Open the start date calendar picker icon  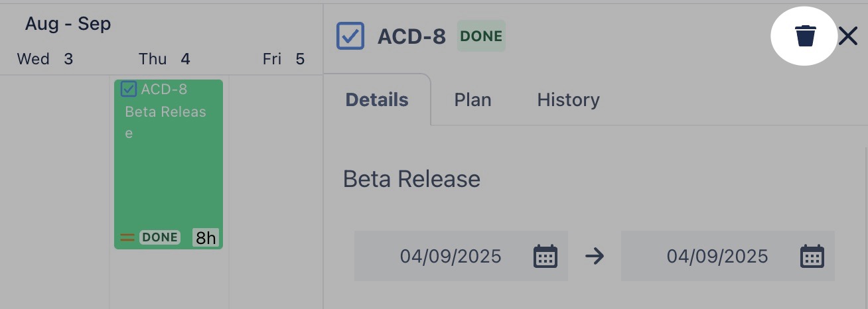pos(545,256)
